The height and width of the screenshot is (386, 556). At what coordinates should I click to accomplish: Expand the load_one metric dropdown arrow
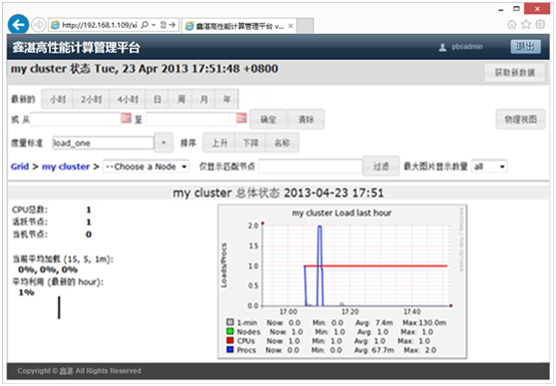point(163,143)
